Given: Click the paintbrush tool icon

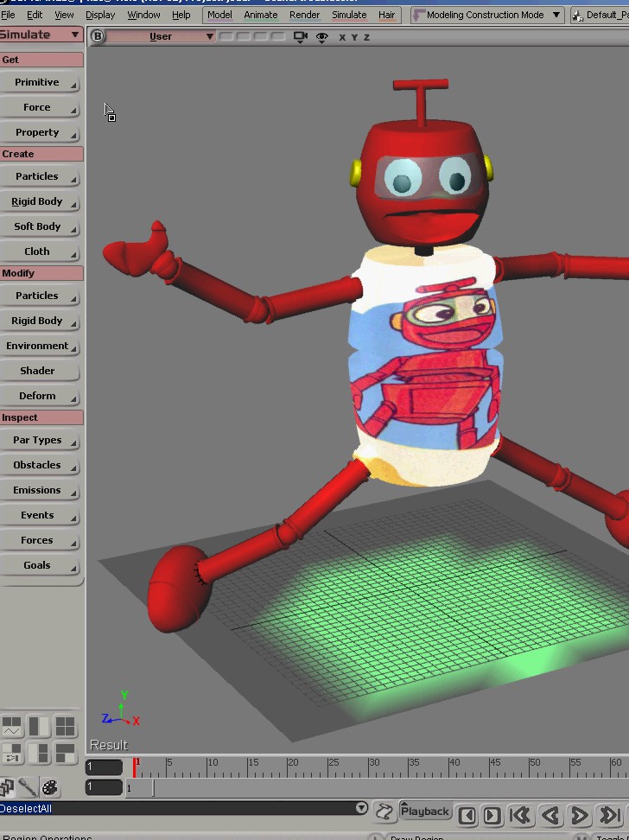Looking at the screenshot, I should pos(28,787).
